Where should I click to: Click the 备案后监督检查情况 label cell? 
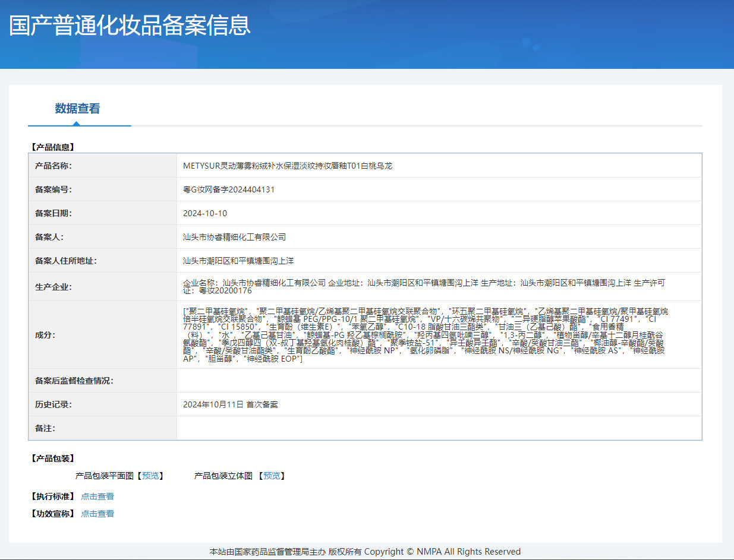point(103,381)
